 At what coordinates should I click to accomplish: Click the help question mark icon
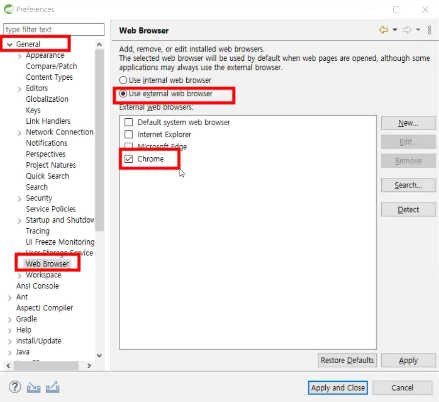pyautogui.click(x=15, y=387)
